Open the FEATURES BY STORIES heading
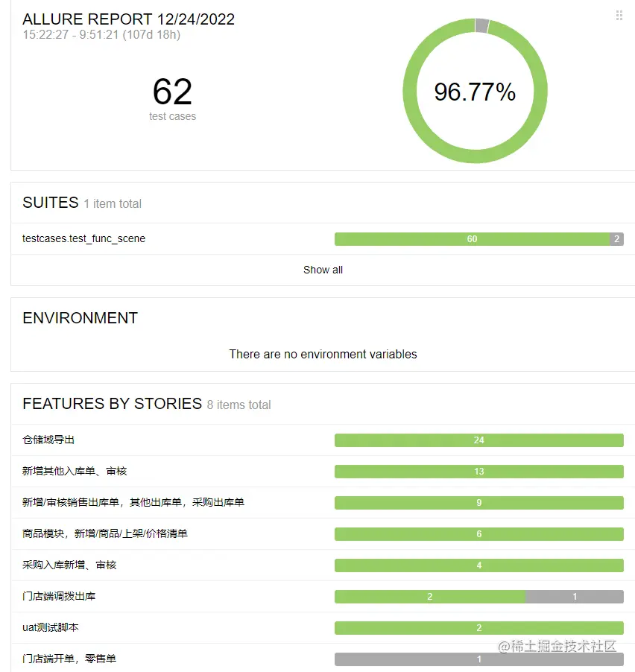Image resolution: width=635 pixels, height=672 pixels. tap(113, 404)
